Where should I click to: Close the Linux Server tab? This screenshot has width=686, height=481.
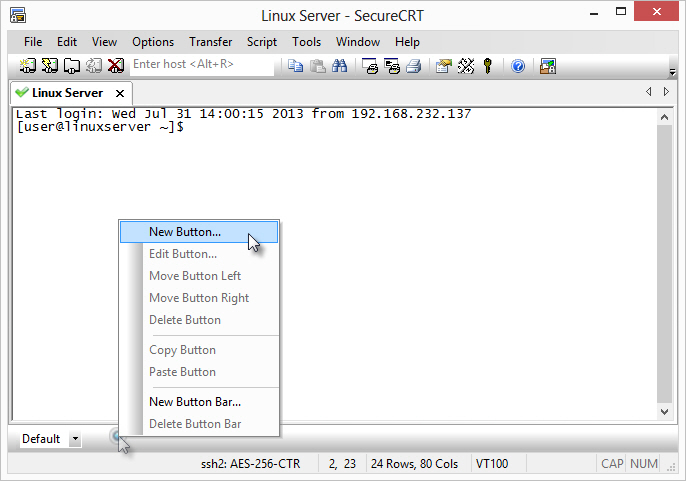tap(120, 93)
